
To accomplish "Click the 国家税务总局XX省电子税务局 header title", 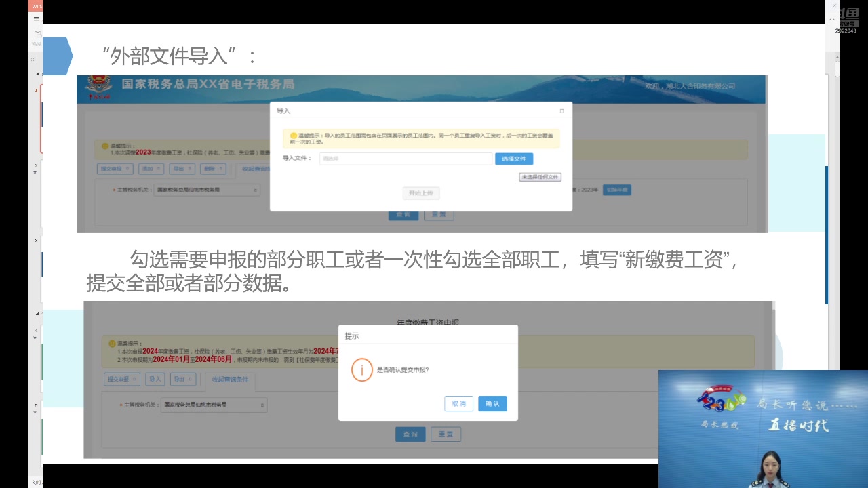I will click(208, 85).
